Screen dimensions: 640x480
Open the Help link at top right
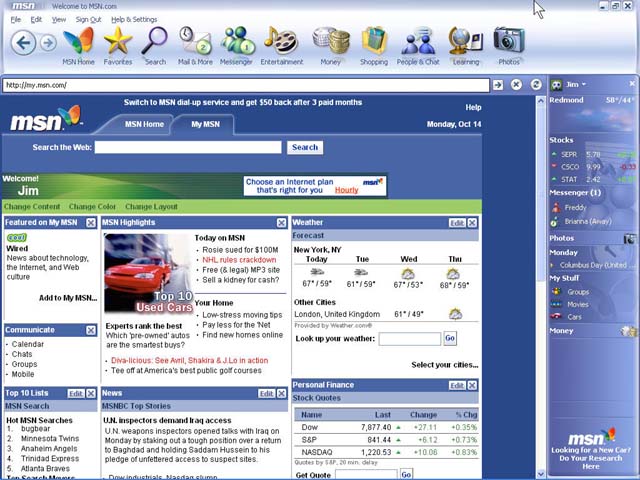coord(473,107)
